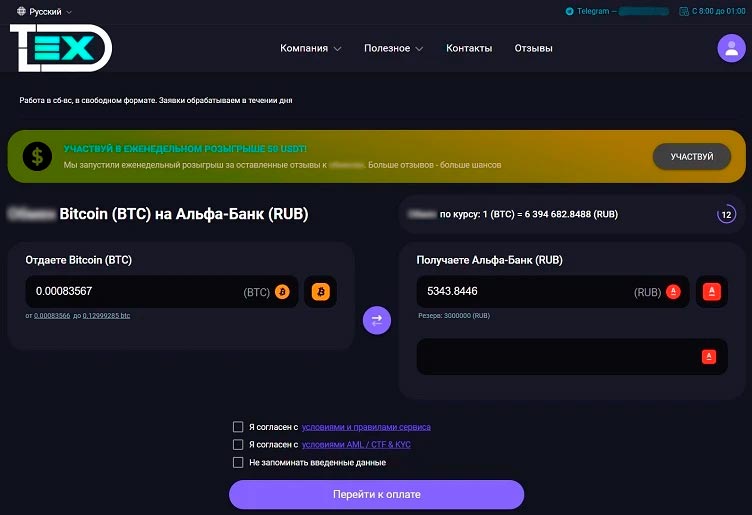The image size is (752, 515).
Task: Open the Отзывы page
Action: point(533,48)
